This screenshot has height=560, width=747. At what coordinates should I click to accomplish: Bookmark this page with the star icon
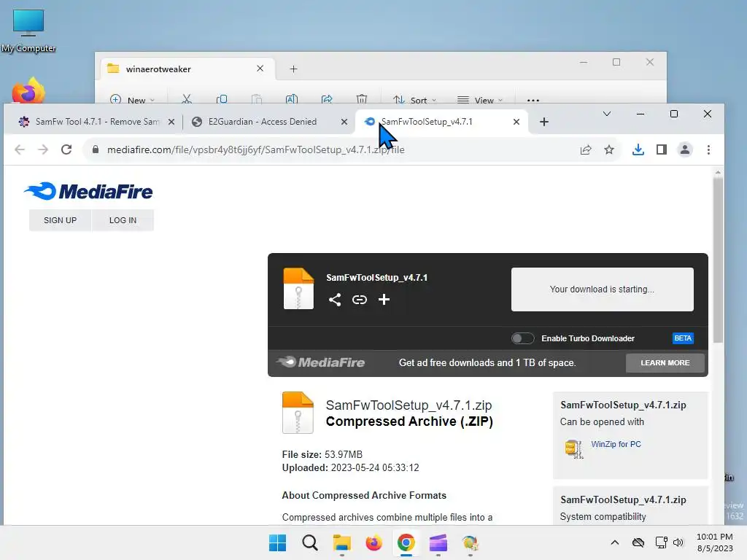(x=609, y=149)
